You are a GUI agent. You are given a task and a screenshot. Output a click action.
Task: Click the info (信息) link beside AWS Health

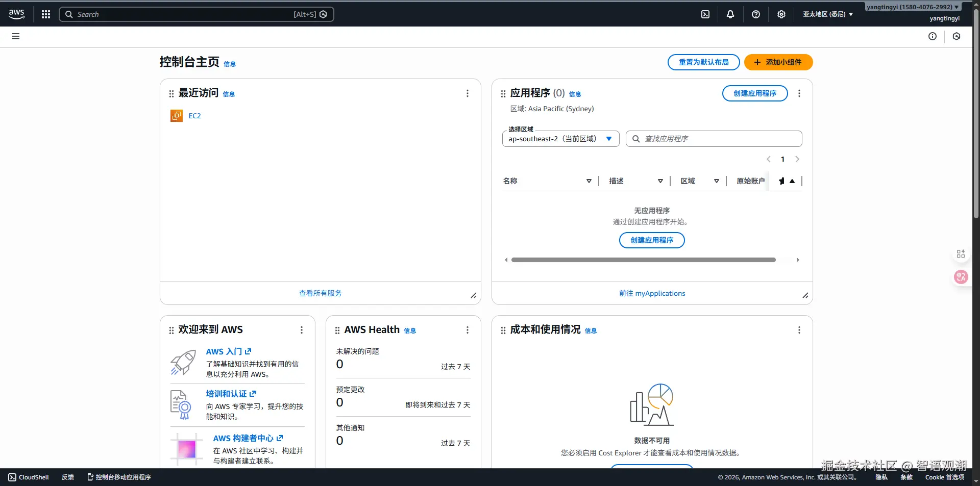(x=410, y=331)
